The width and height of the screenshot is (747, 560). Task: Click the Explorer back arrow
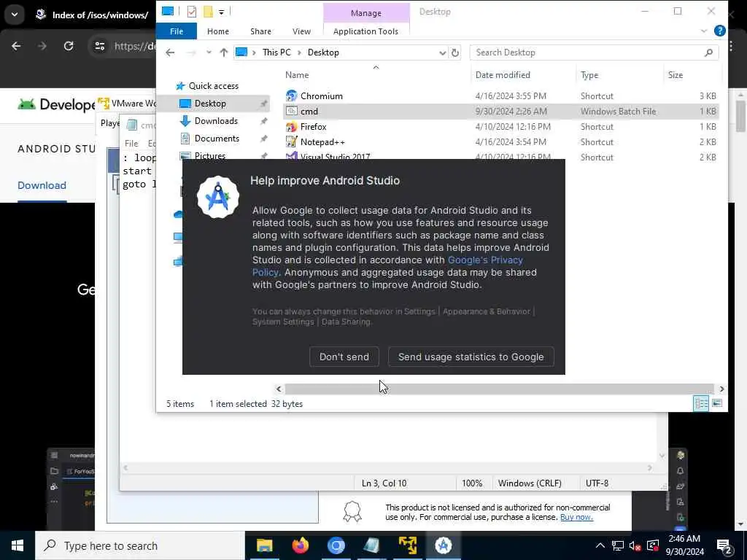click(x=170, y=52)
